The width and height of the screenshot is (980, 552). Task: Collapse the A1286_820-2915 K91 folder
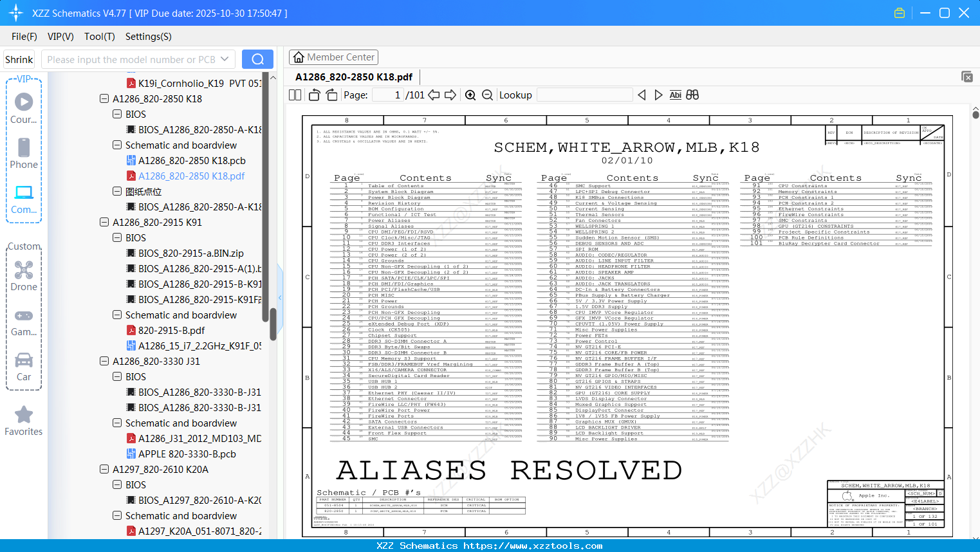(104, 223)
